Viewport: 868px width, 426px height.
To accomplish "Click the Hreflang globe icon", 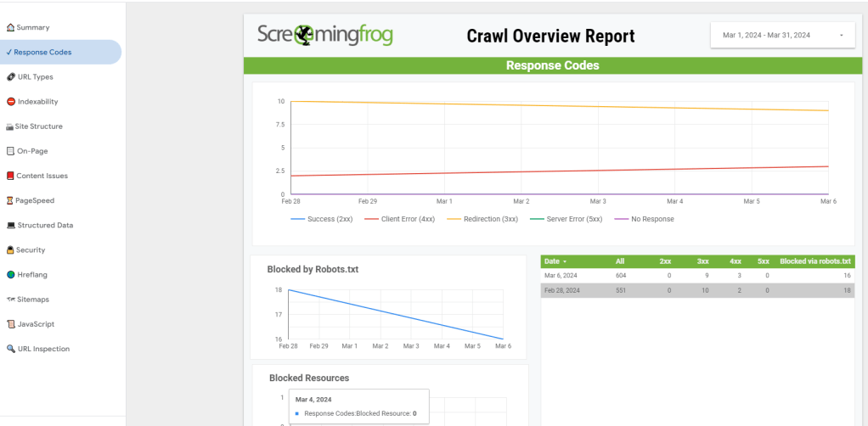I will click(x=10, y=275).
